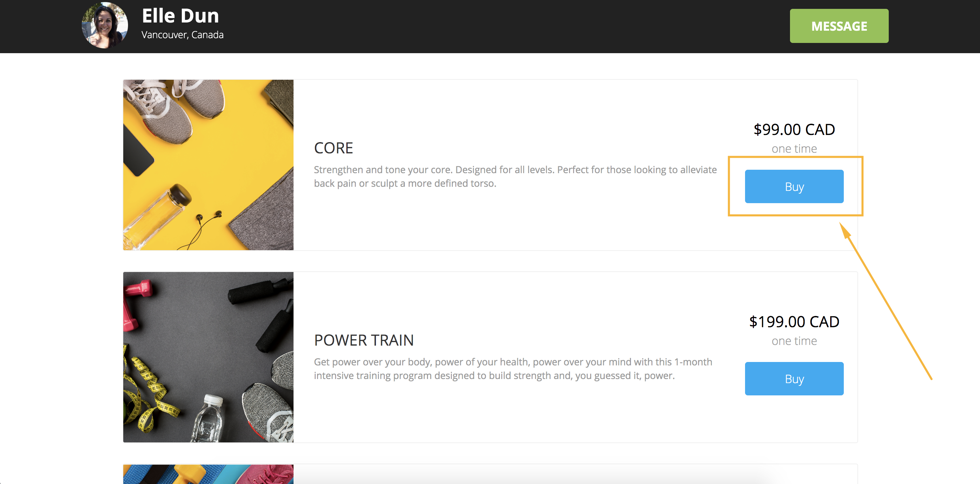980x484 pixels.
Task: Click the CORE program description text
Action: (515, 176)
